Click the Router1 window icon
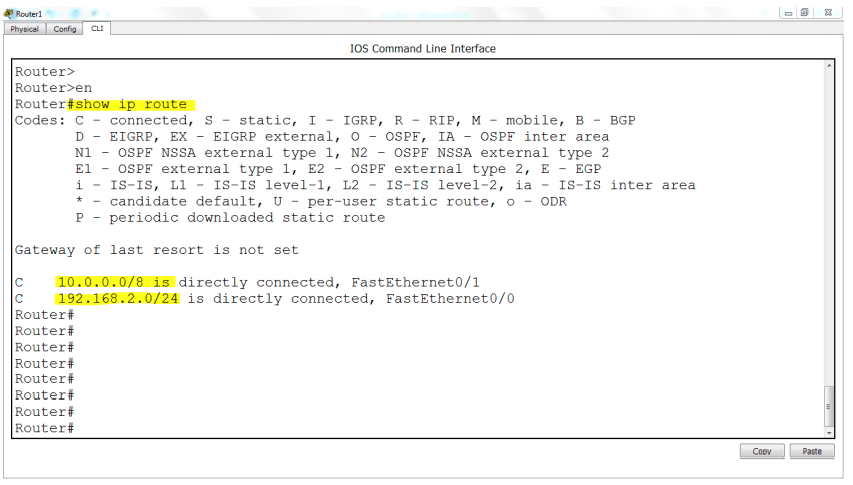The height and width of the screenshot is (485, 853). point(9,14)
